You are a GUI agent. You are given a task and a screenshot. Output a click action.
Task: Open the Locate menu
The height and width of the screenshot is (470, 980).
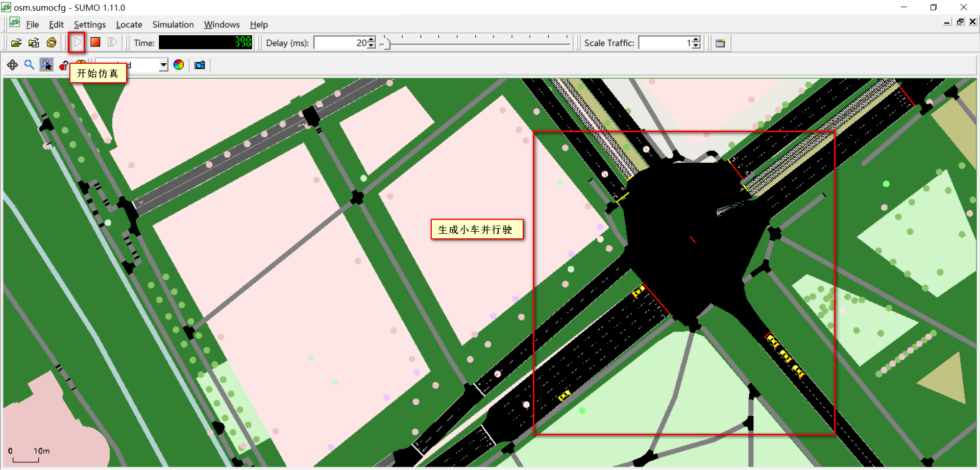pos(129,24)
